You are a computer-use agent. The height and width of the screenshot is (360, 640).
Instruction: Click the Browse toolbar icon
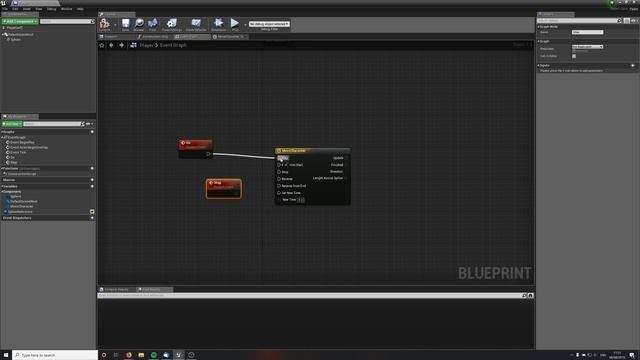139,24
